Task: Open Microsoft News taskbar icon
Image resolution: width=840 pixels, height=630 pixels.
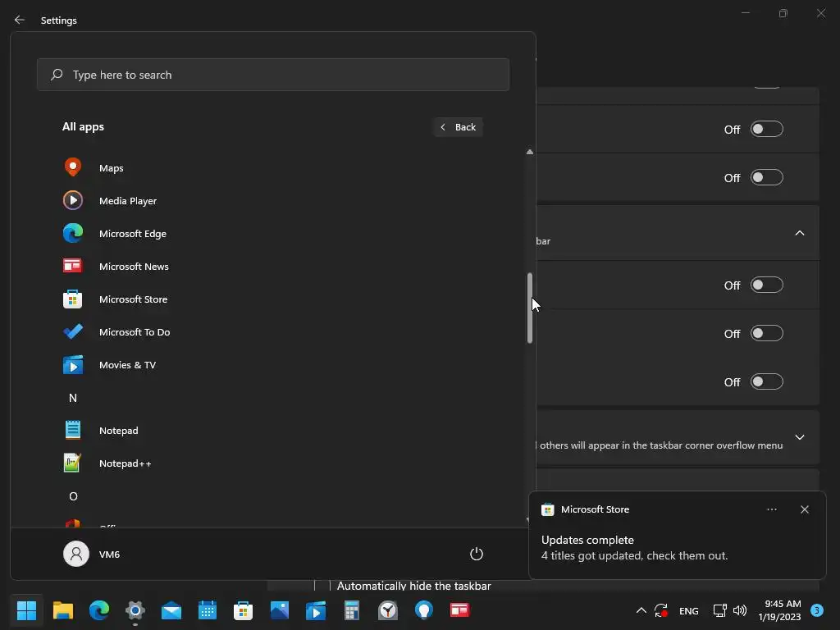Action: [459, 610]
